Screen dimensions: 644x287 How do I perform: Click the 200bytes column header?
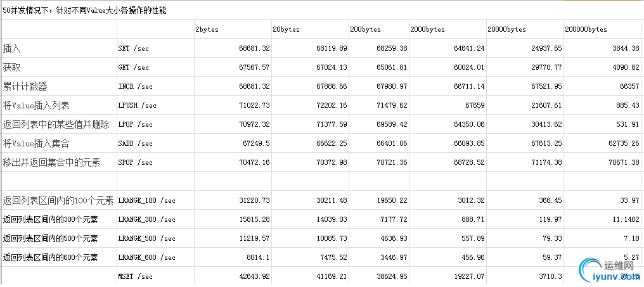click(364, 29)
